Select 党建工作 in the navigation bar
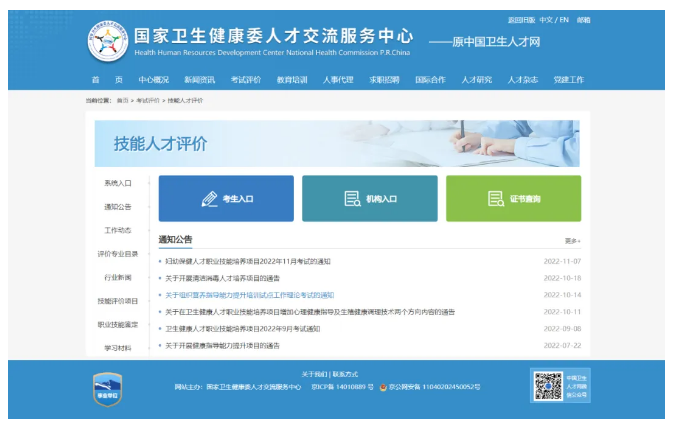Image resolution: width=675 pixels, height=430 pixels. tap(569, 80)
